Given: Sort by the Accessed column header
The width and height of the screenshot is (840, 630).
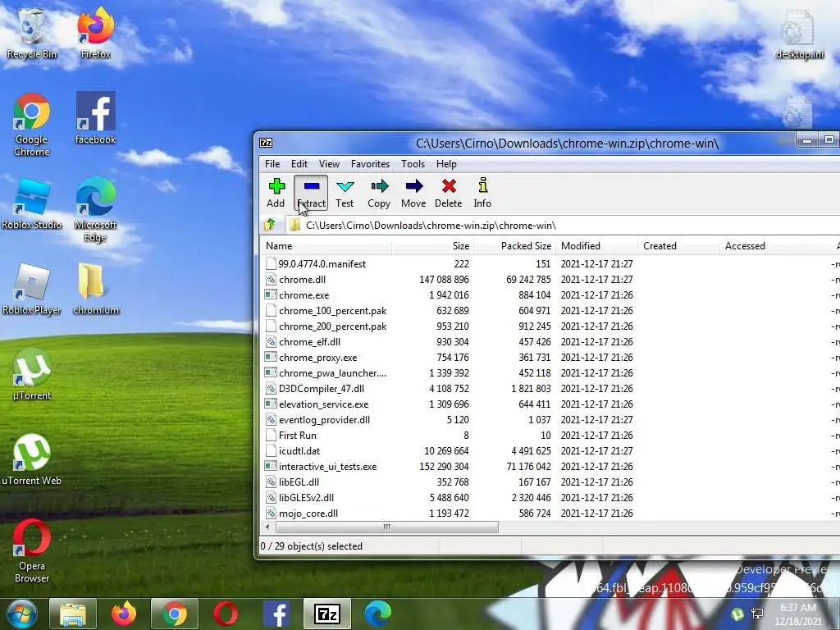Looking at the screenshot, I should coord(760,246).
